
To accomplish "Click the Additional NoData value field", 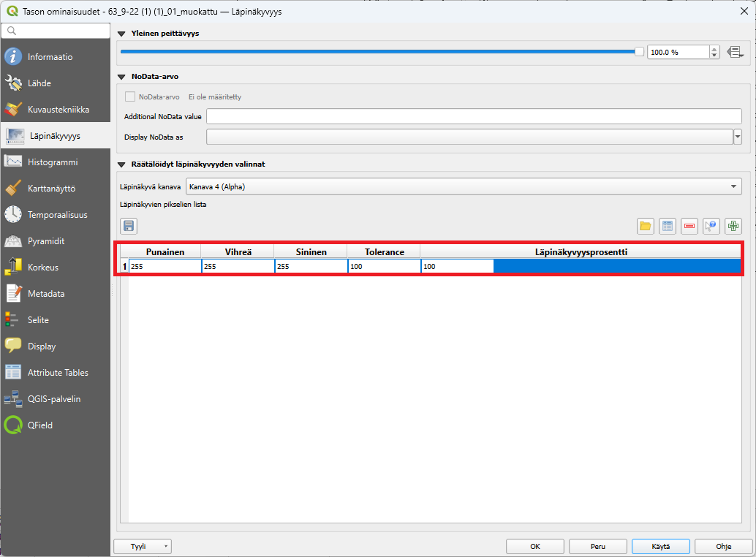I will pos(474,117).
